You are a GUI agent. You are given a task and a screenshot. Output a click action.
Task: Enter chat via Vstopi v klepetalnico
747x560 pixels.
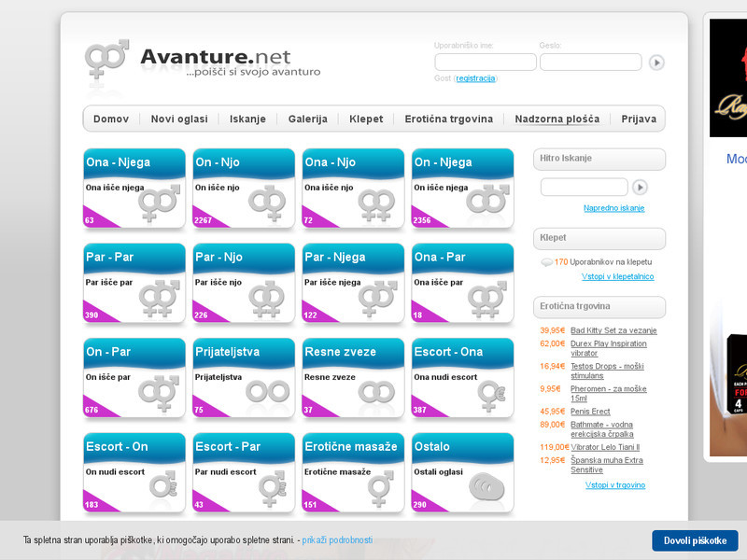coord(617,277)
